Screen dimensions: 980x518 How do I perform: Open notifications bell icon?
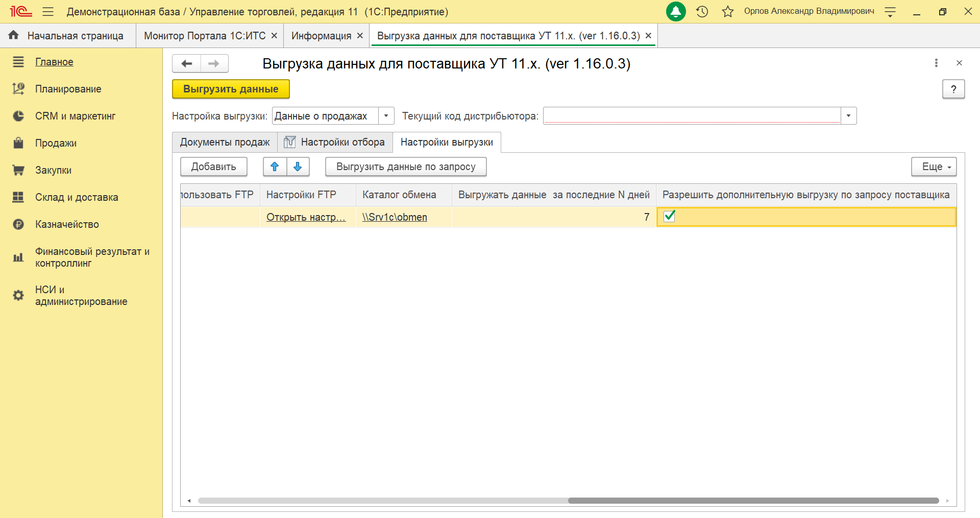pos(676,11)
